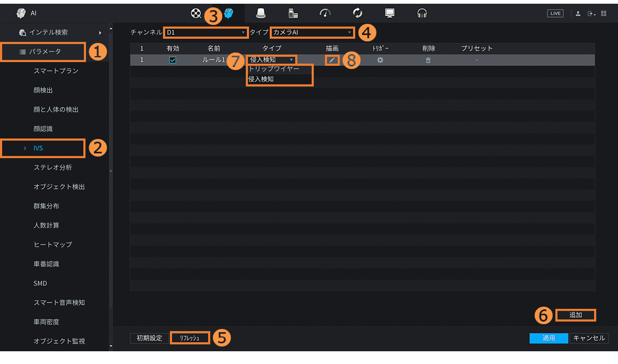Open the speedometer maintenance icon
618x364 pixels.
click(x=325, y=13)
